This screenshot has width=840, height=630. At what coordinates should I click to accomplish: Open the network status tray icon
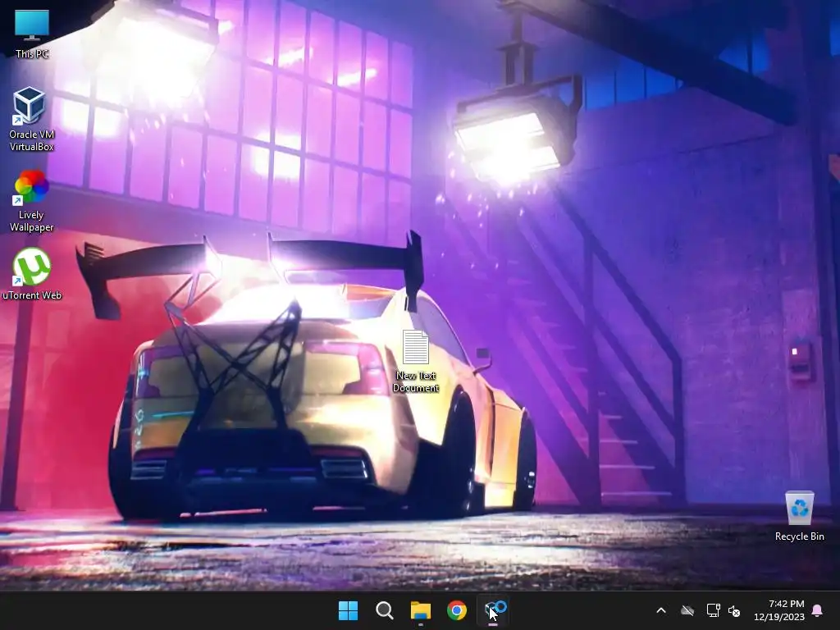coord(713,610)
